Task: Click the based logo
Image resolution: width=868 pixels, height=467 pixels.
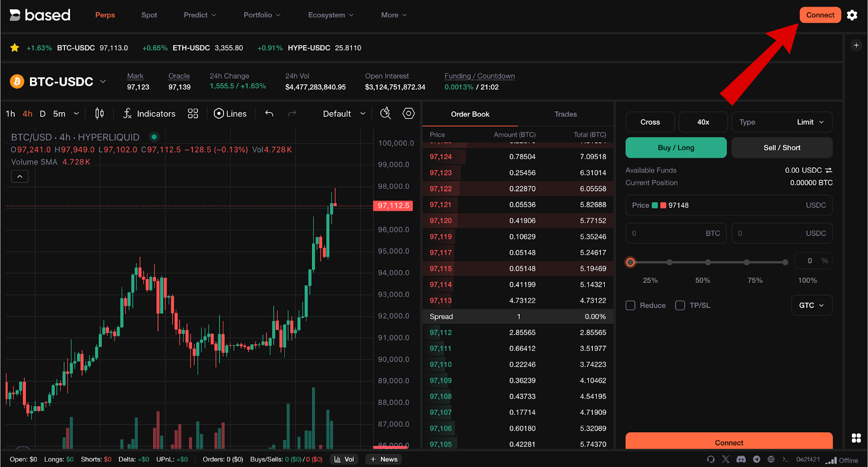Action: [x=40, y=15]
